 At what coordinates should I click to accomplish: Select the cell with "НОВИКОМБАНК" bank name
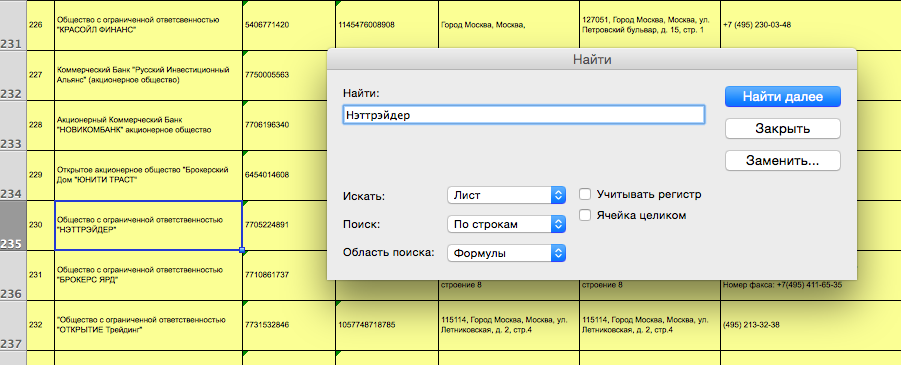(148, 126)
